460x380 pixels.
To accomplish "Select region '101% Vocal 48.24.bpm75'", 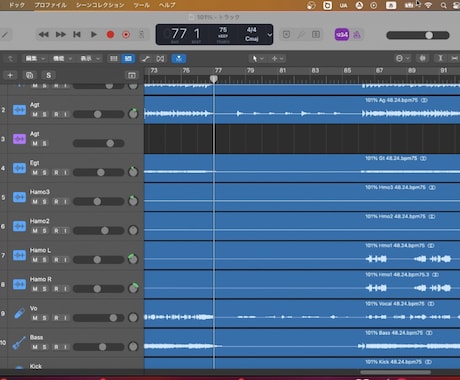I will (395, 304).
